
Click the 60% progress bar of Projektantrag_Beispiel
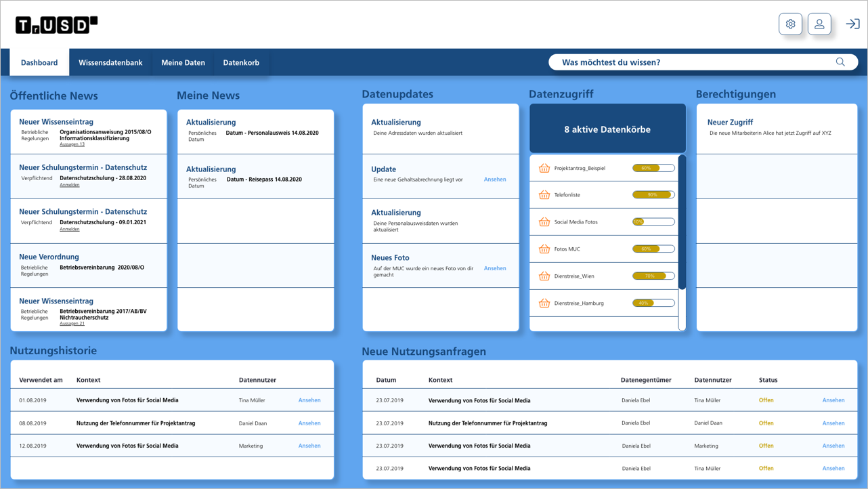point(653,168)
